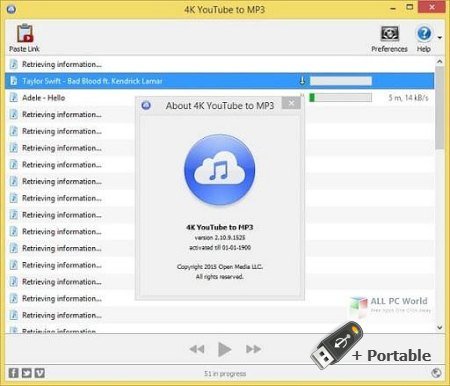This screenshot has width=450, height=386.
Task: Click the scroll down arrow of the list scrollbar
Action: tap(440, 328)
